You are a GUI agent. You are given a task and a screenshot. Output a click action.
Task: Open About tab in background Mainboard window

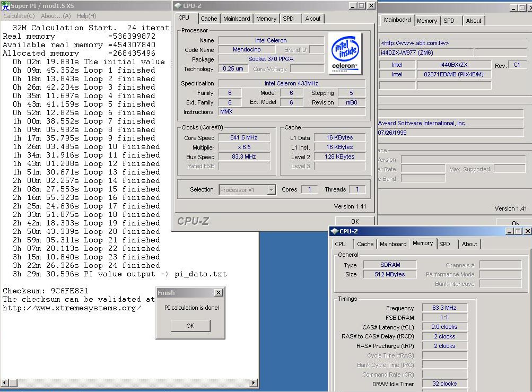pos(473,21)
